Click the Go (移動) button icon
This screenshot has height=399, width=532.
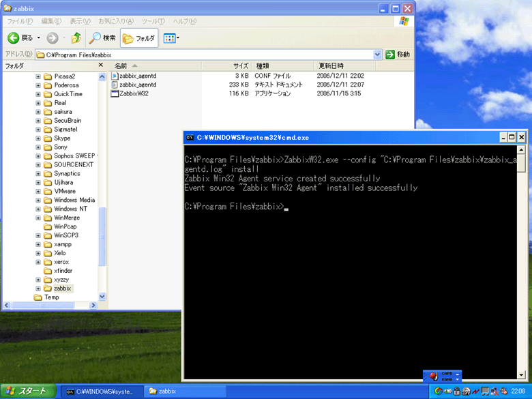[x=390, y=55]
